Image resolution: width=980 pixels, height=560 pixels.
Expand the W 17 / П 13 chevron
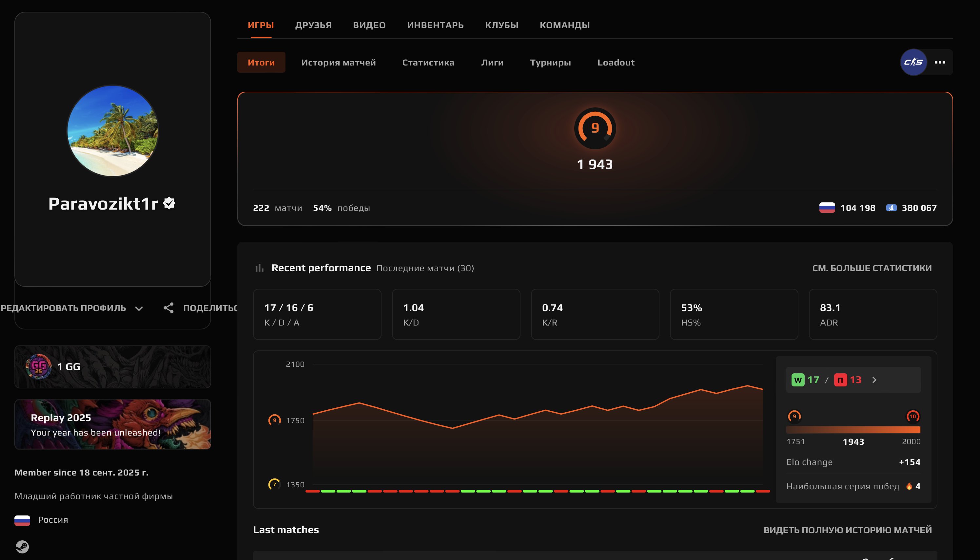coord(874,380)
